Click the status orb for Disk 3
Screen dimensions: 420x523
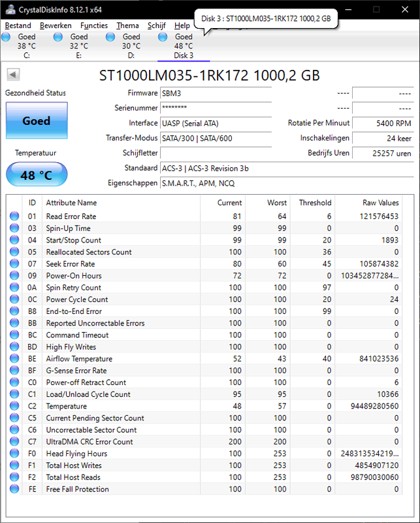coord(163,37)
